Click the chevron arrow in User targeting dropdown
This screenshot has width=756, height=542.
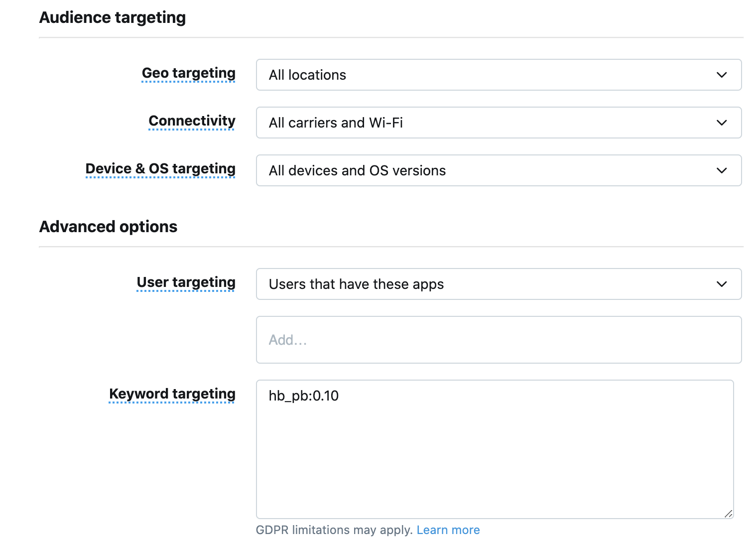721,284
